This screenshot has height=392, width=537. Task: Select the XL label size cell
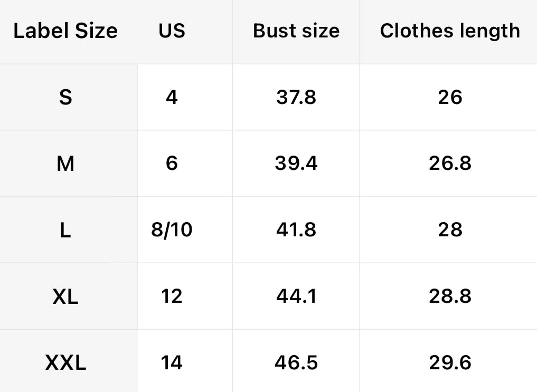click(x=65, y=297)
